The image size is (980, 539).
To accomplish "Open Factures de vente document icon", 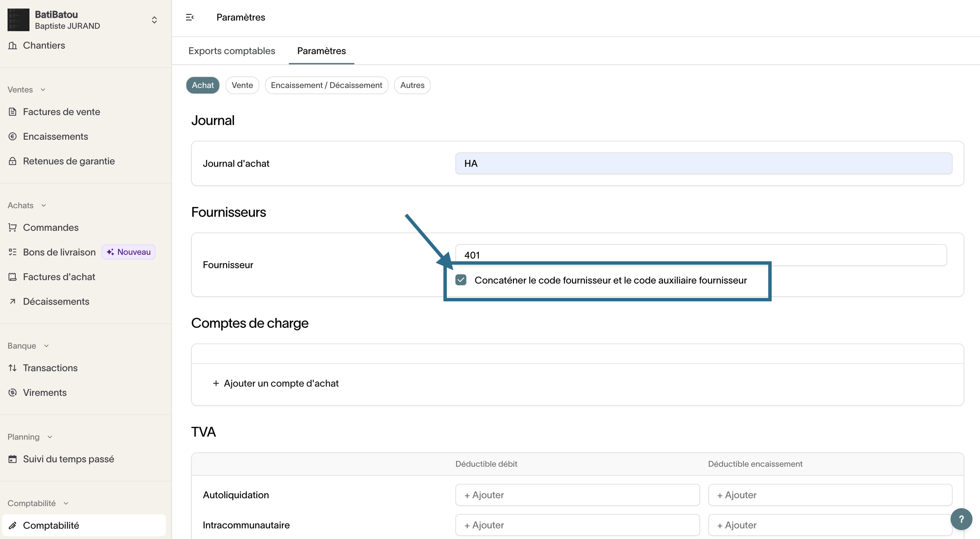I will pos(13,112).
